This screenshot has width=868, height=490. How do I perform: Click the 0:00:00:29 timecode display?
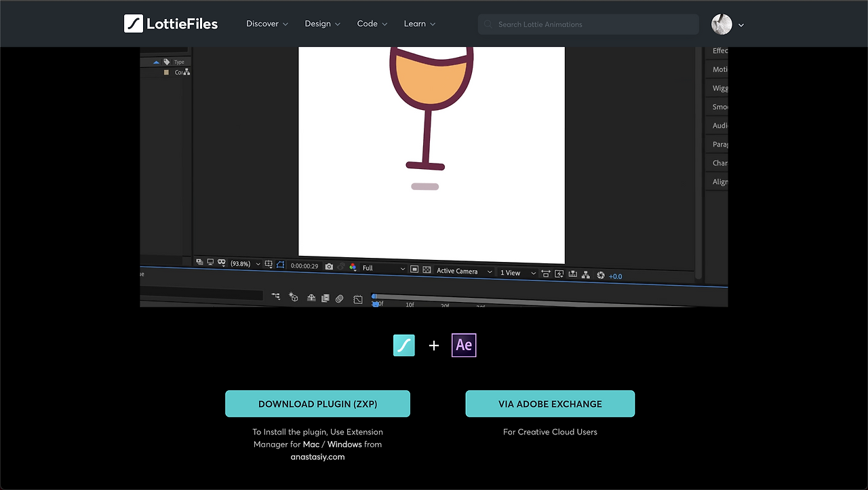tap(304, 266)
